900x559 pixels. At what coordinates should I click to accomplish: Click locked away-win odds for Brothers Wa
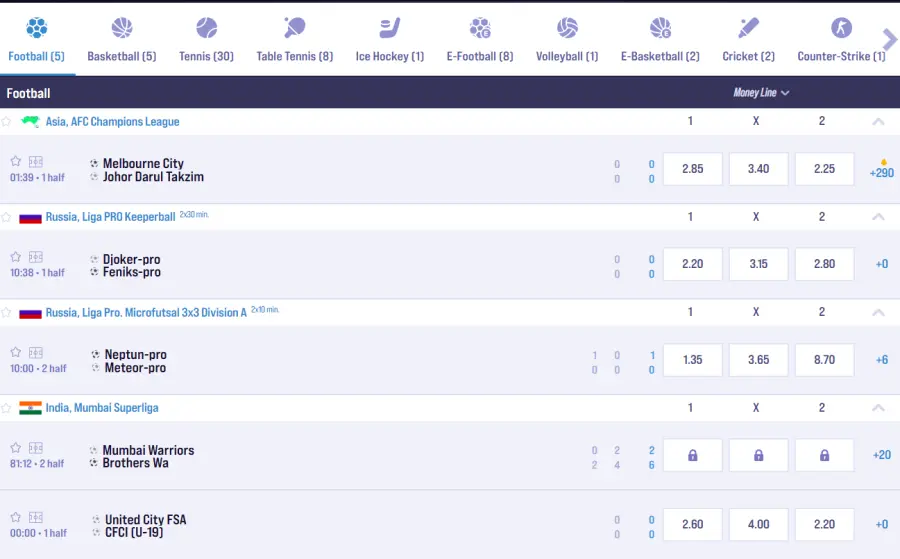pyautogui.click(x=824, y=456)
